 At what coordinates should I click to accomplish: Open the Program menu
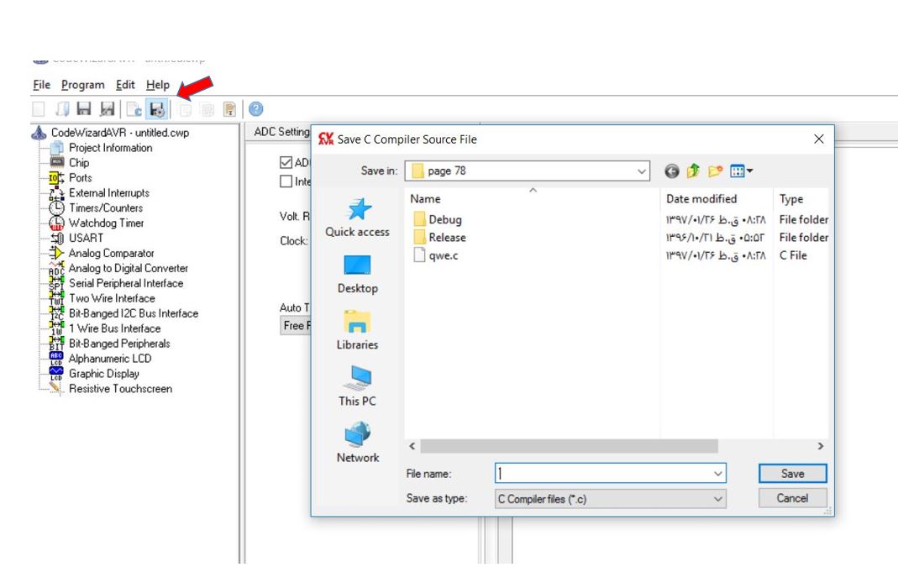point(83,85)
